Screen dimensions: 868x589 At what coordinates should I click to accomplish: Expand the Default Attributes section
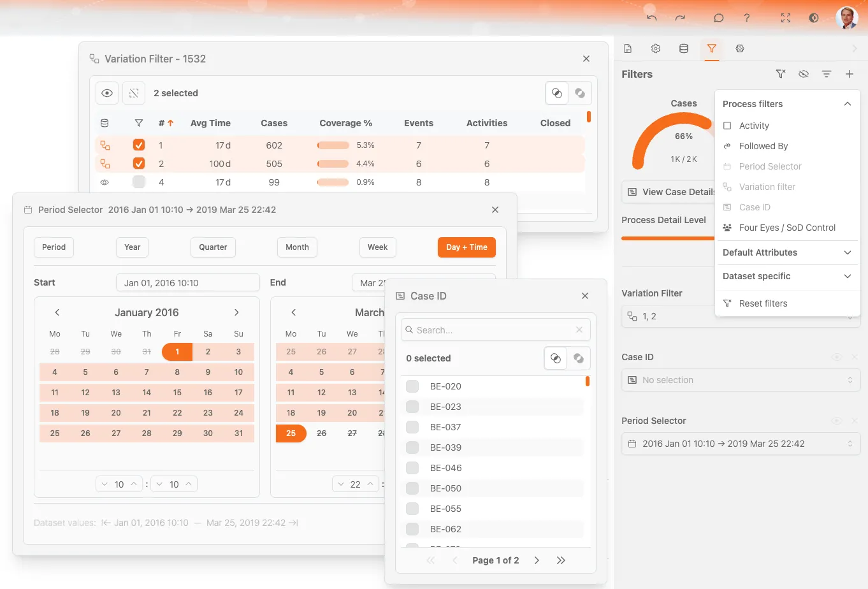787,252
